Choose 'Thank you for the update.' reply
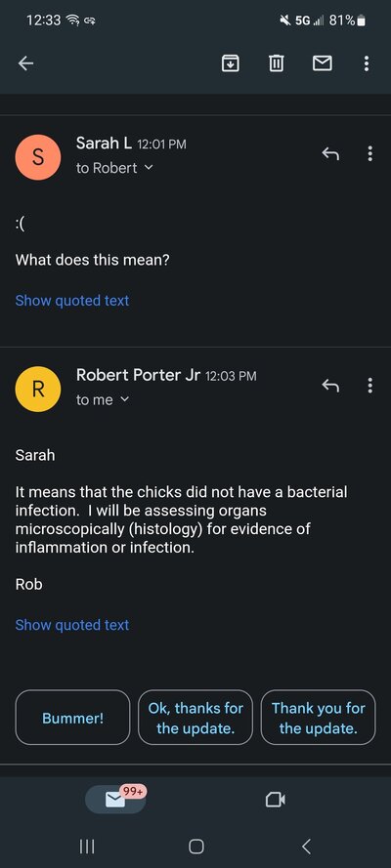Screen dimensions: 391x868 tap(319, 718)
